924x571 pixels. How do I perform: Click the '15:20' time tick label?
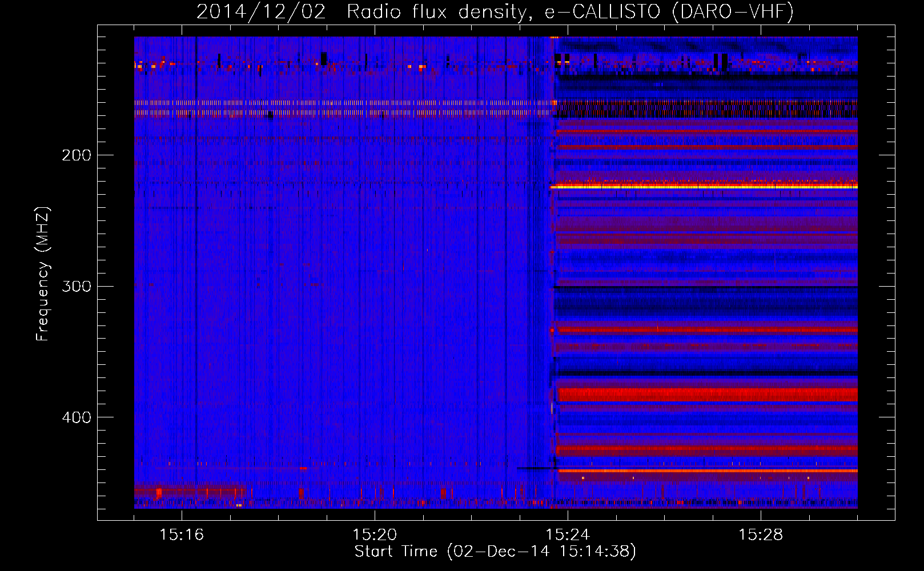(x=375, y=535)
